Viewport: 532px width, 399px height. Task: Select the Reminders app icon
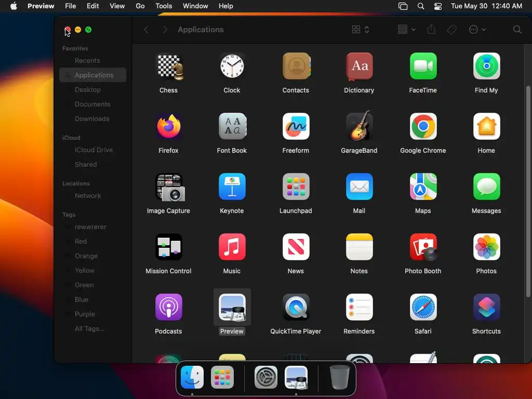[359, 307]
